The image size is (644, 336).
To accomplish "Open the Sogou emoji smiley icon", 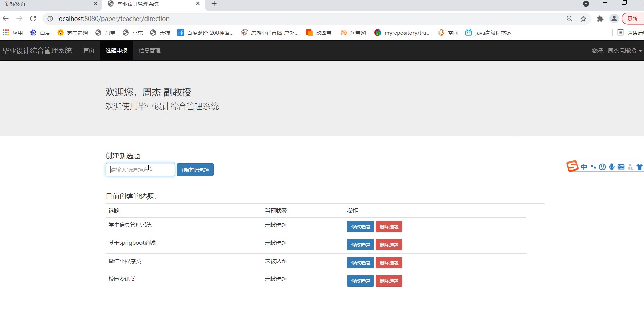I will [x=603, y=167].
